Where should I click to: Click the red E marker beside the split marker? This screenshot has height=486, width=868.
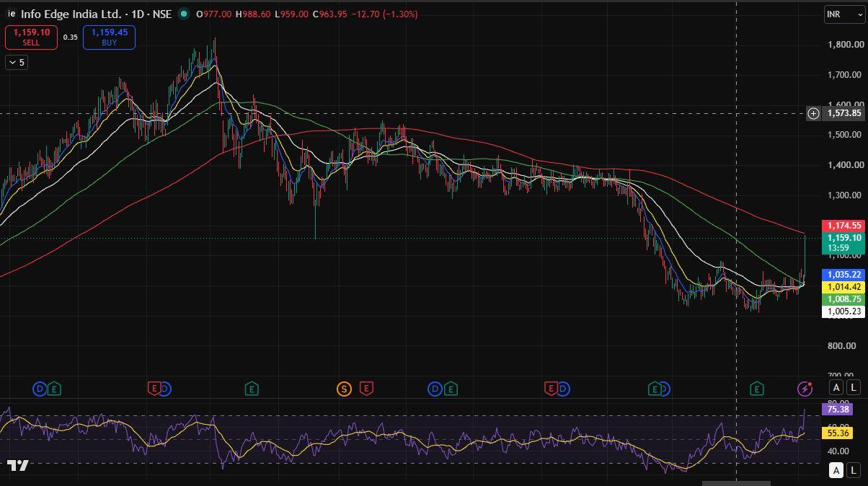tap(366, 389)
